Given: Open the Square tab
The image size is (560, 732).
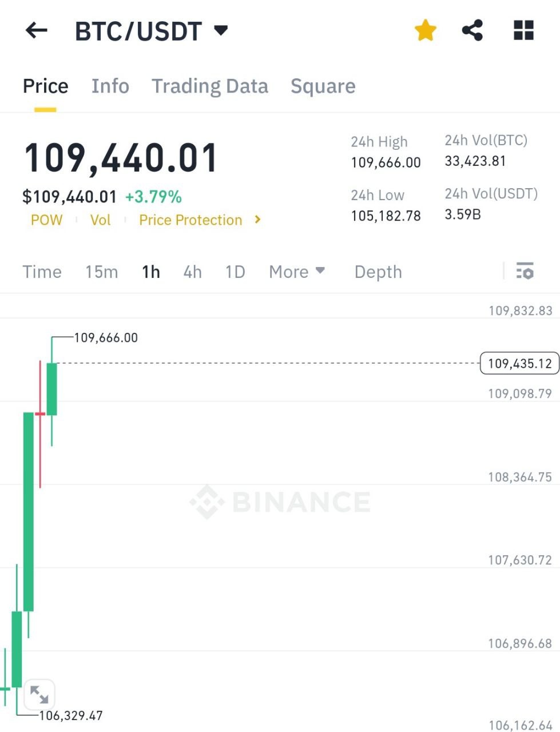Looking at the screenshot, I should click(x=323, y=86).
